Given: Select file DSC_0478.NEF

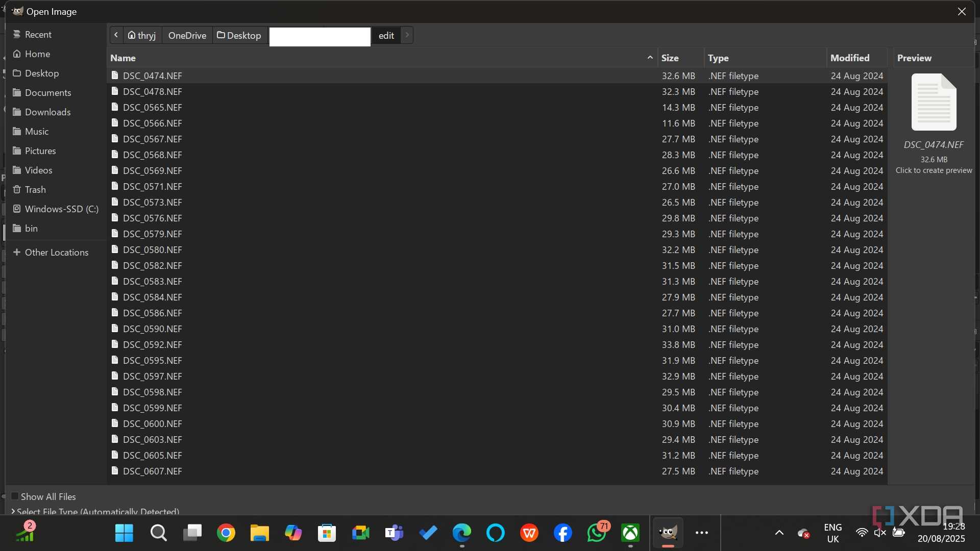Looking at the screenshot, I should point(497,91).
